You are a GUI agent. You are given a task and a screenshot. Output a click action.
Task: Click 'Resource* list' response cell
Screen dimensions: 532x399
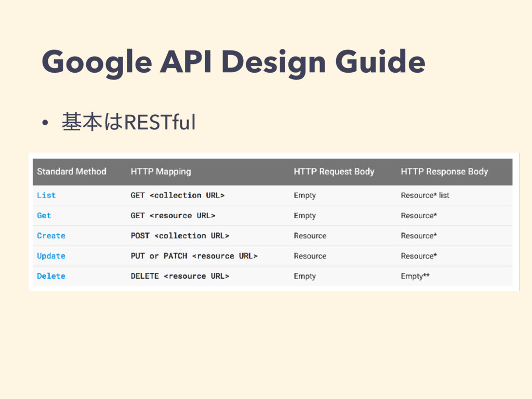pyautogui.click(x=425, y=195)
